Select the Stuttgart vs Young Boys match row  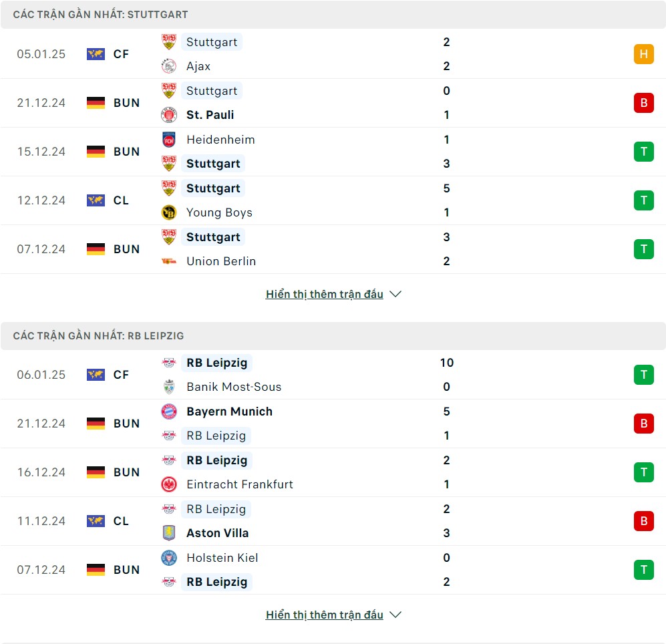[333, 200]
